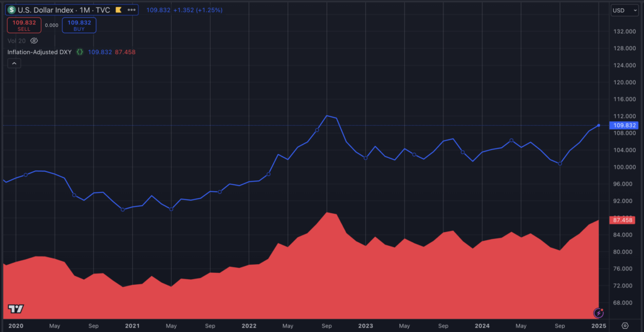Click the 2021 label on time axis
644x332 pixels.
(x=132, y=326)
